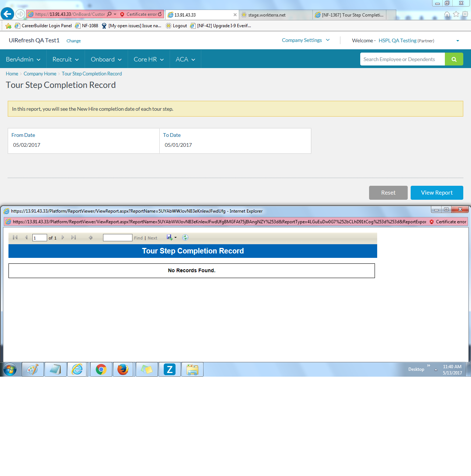
Task: Click the browser back arrow button
Action: 7,14
